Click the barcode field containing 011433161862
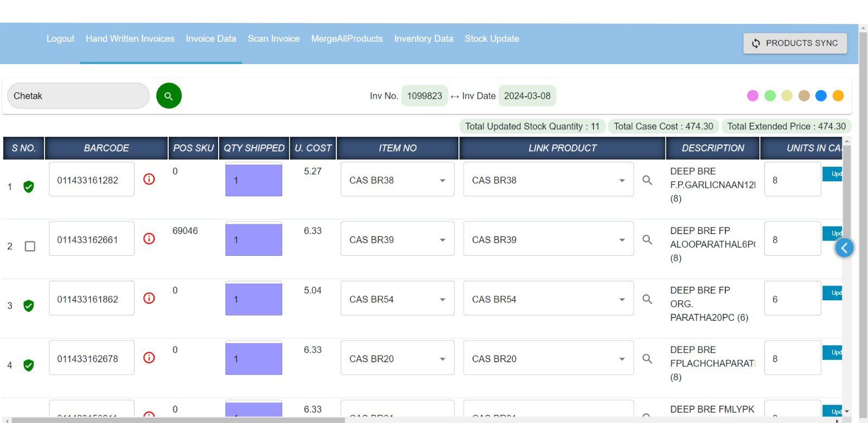This screenshot has height=423, width=868. click(x=91, y=299)
